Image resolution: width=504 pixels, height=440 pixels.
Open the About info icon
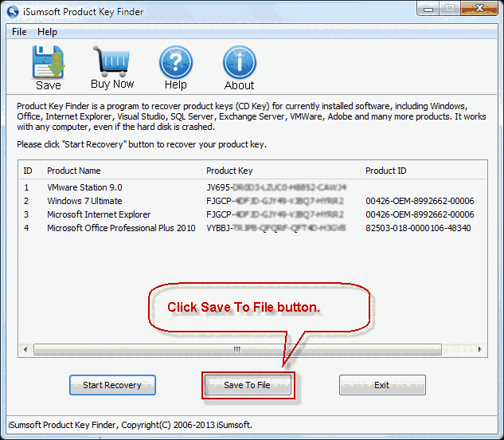(240, 62)
